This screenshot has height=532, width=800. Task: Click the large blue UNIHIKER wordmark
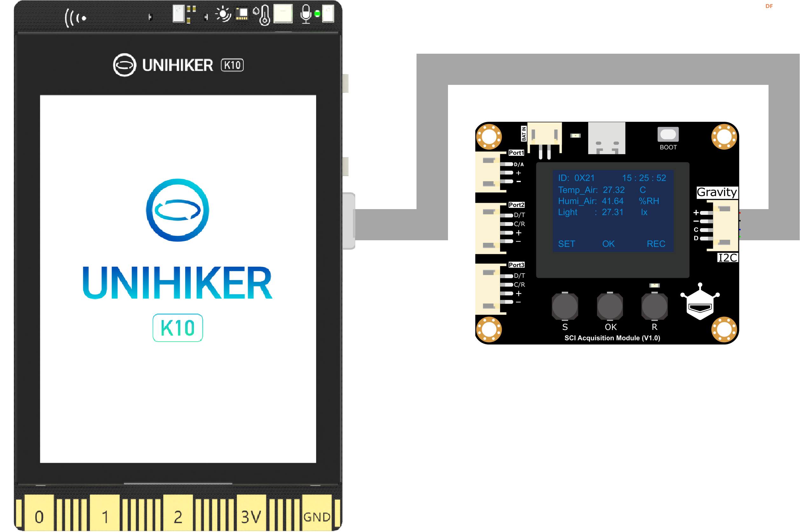coord(177,283)
